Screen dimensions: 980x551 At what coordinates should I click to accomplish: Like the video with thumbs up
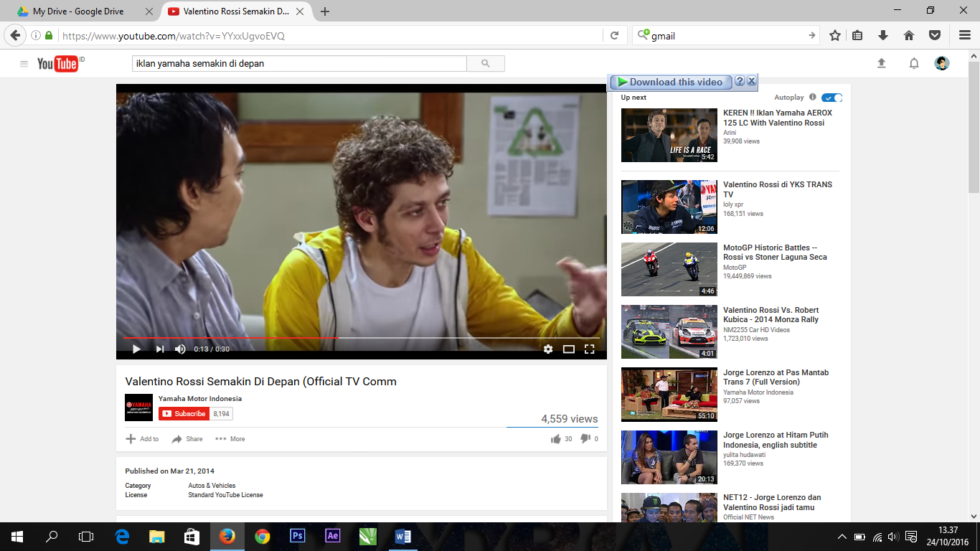coord(556,438)
